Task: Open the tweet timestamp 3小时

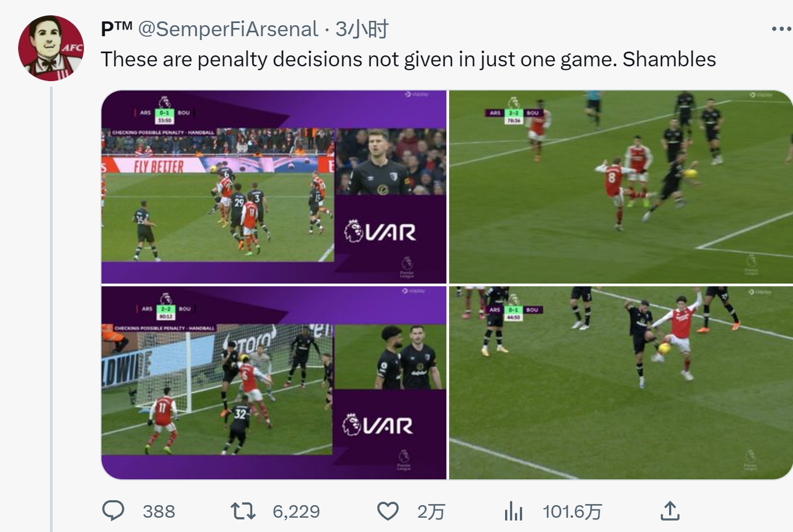Action: tap(362, 29)
